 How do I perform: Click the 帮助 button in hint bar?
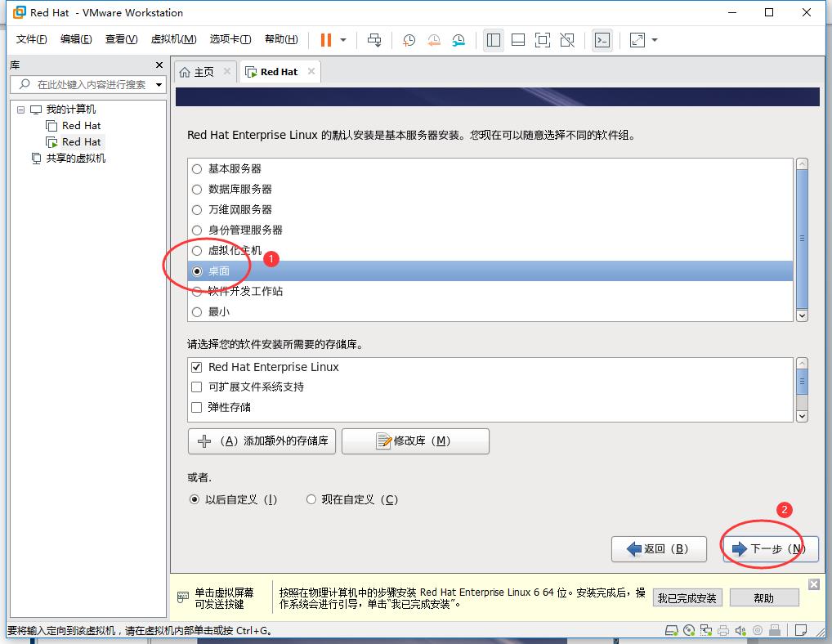764,598
